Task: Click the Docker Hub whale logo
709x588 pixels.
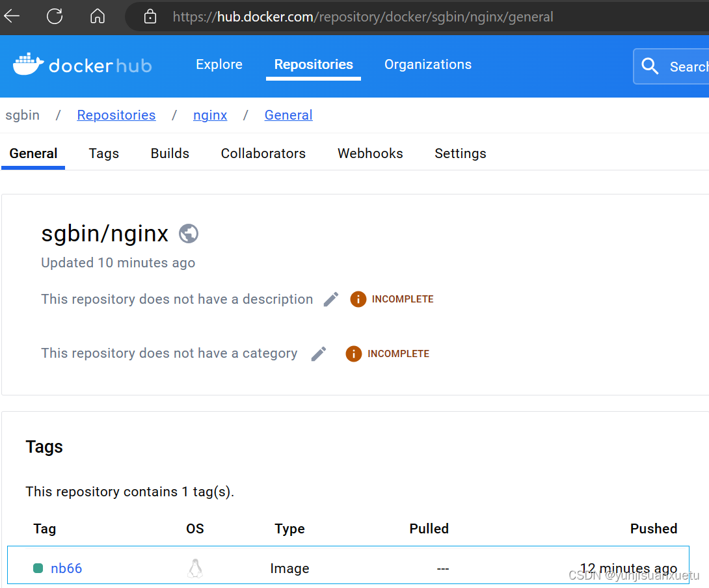Action: pyautogui.click(x=29, y=64)
